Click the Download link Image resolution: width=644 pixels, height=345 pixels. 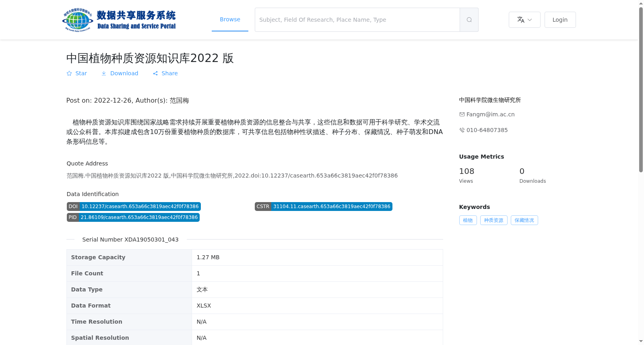click(120, 73)
